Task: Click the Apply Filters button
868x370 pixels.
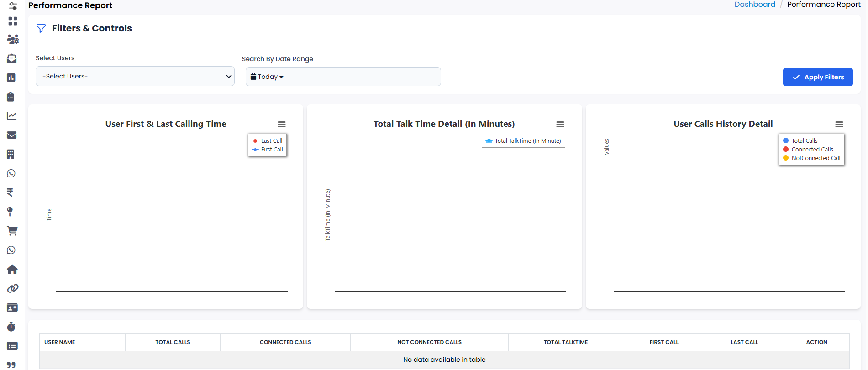Action: click(818, 77)
